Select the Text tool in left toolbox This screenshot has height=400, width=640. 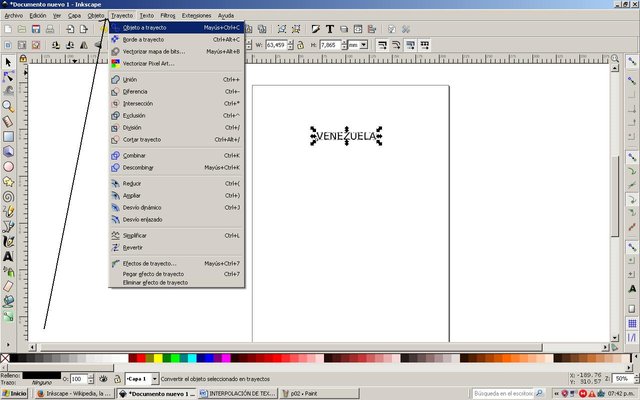click(8, 256)
